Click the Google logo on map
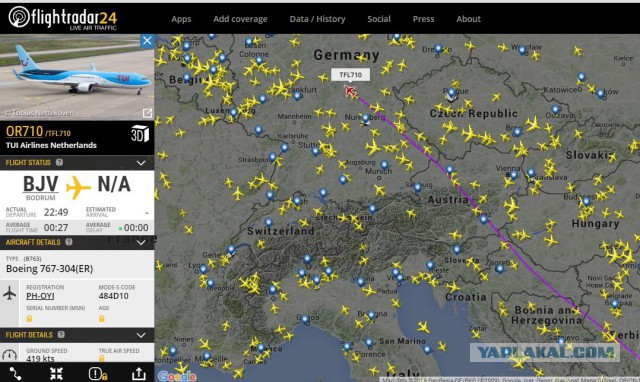Screen dimensions: 640x382 (x=177, y=376)
